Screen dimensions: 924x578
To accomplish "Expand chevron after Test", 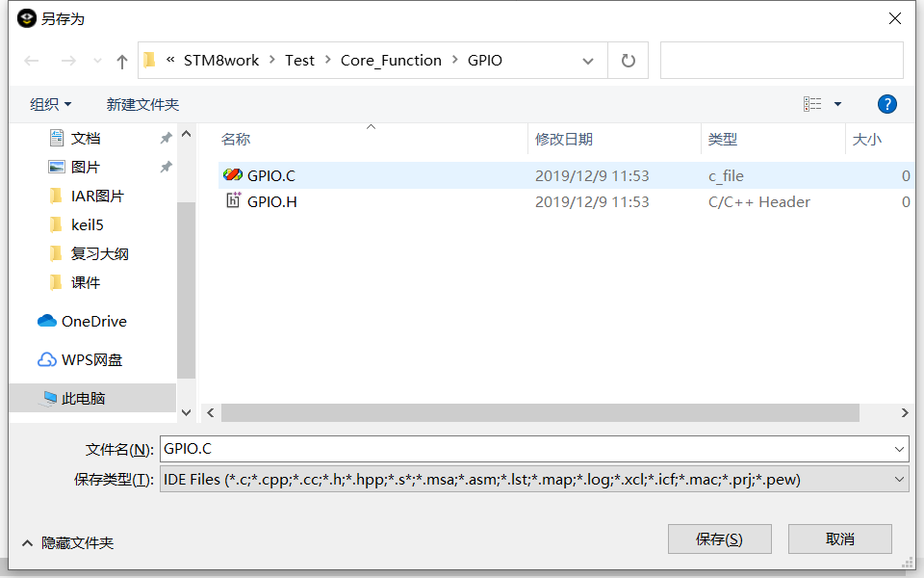I will [x=327, y=60].
